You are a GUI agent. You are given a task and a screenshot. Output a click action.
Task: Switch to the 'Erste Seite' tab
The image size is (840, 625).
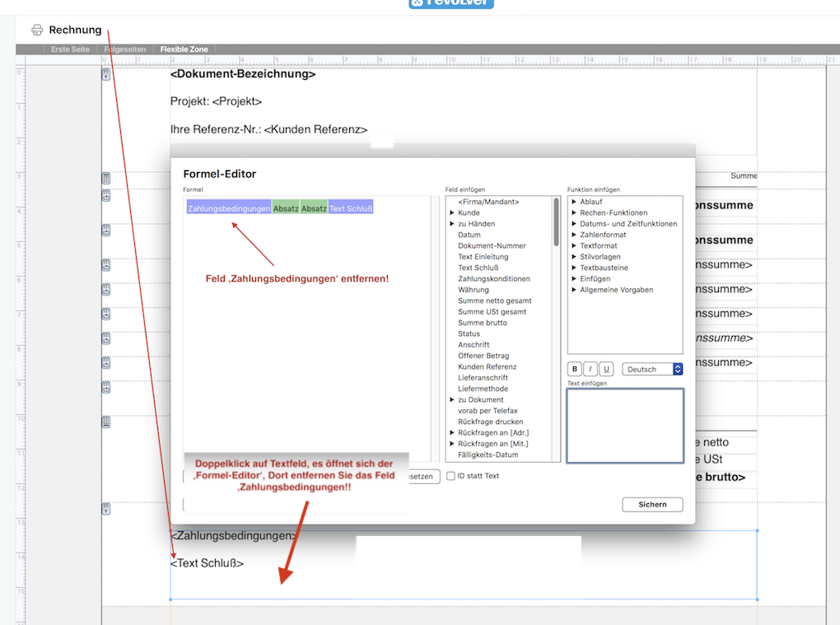pos(70,49)
